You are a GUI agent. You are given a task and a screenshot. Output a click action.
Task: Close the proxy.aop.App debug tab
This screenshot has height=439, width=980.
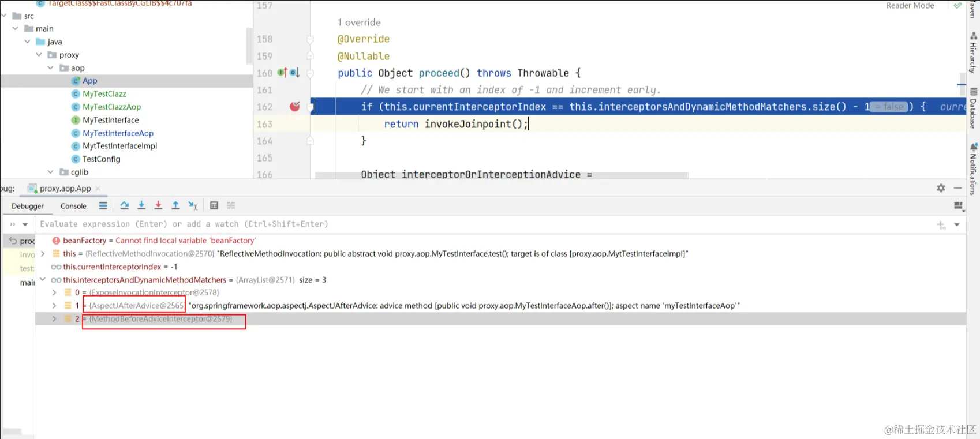98,188
